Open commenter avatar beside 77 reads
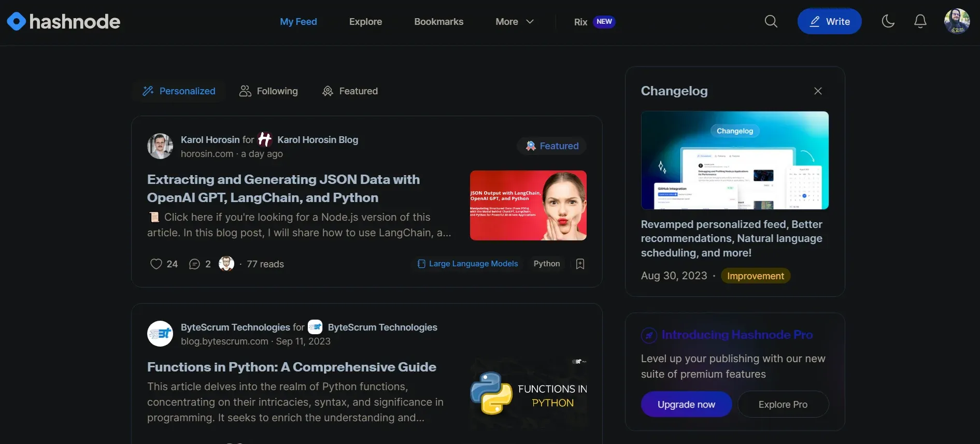This screenshot has height=444, width=980. [226, 264]
